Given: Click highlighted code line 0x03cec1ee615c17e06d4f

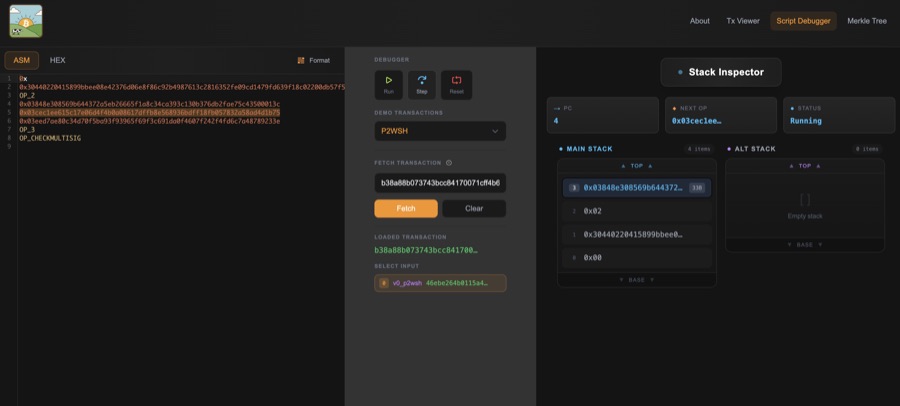Looking at the screenshot, I should tap(149, 113).
